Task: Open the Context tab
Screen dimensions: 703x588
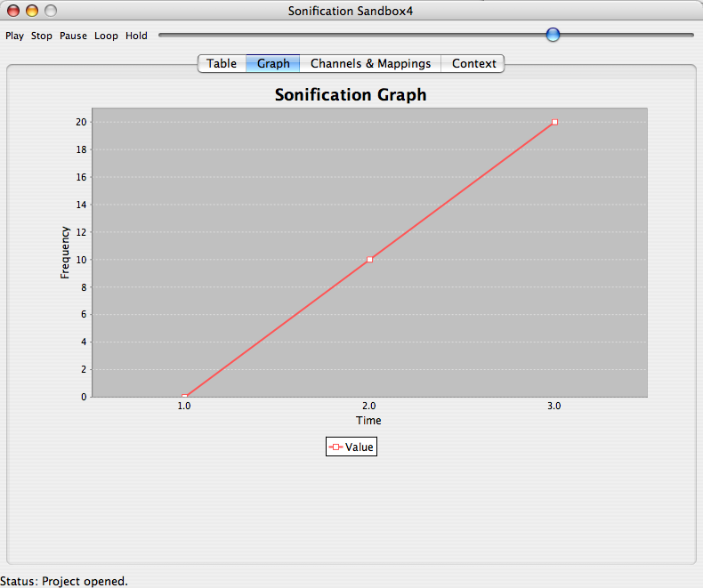Action: (473, 64)
